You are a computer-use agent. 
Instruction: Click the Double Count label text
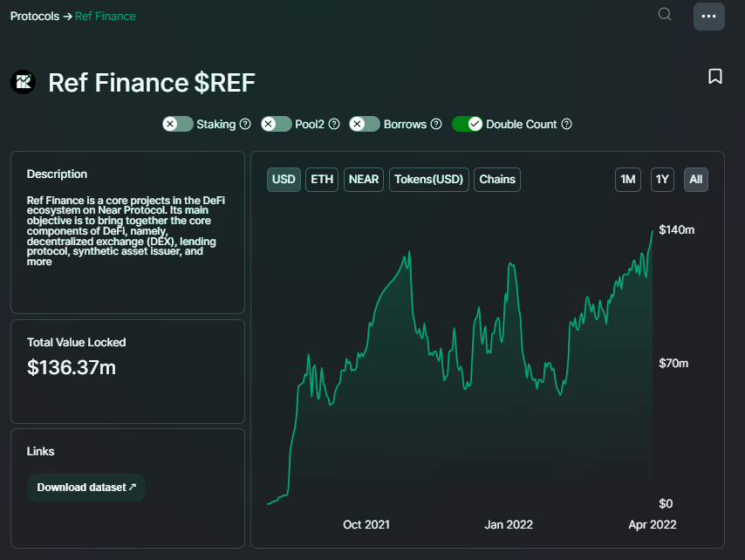[x=521, y=124]
